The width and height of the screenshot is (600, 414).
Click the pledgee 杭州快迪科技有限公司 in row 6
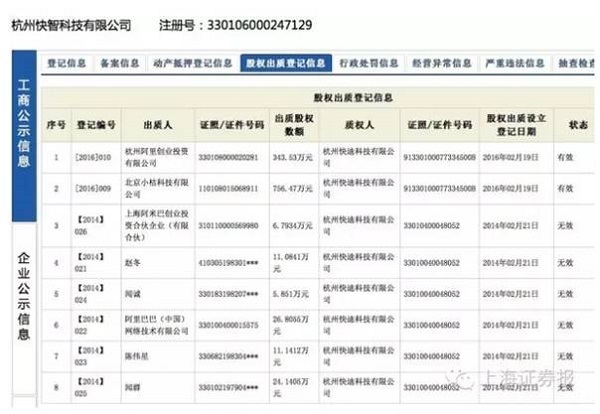pos(359,325)
